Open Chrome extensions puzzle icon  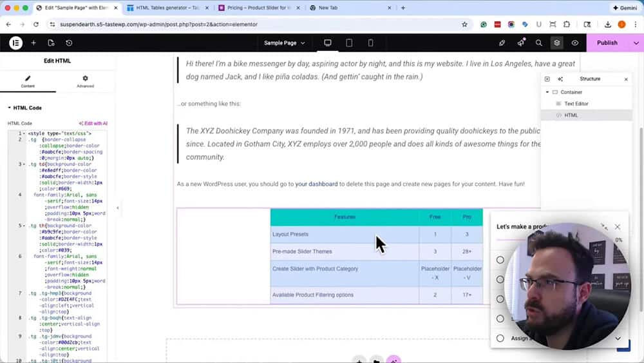coord(567,25)
